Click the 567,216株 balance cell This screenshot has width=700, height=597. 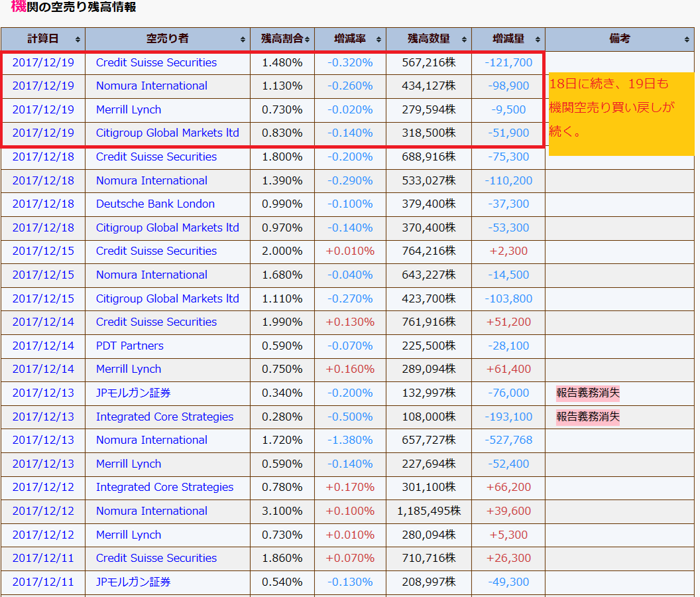point(429,62)
